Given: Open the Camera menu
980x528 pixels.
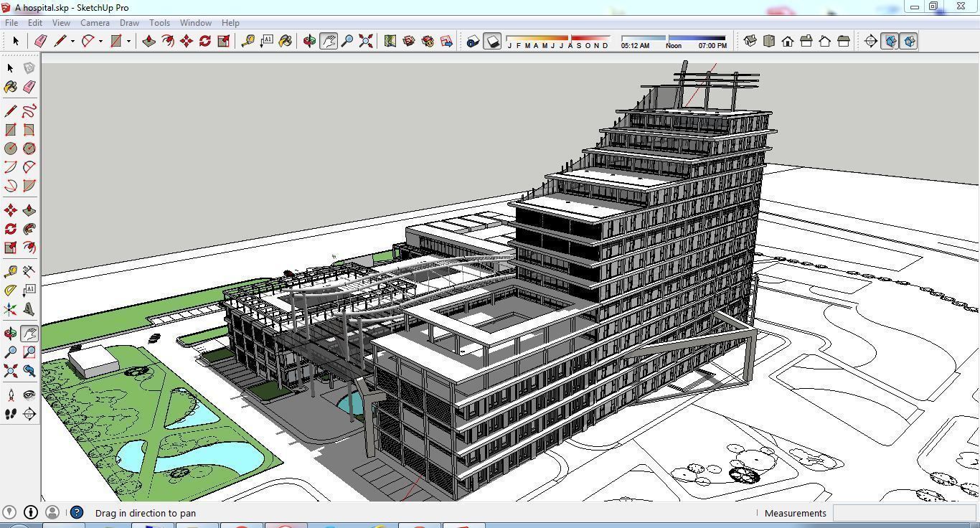Looking at the screenshot, I should click(95, 23).
